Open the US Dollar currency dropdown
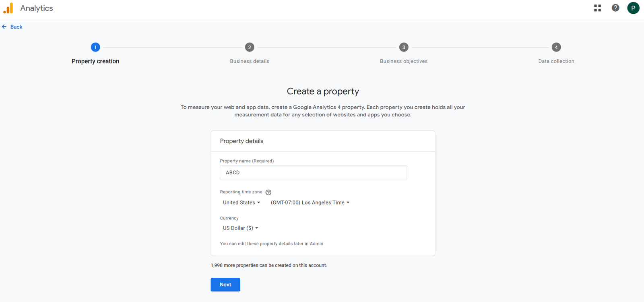Viewport: 644px width, 302px height. coord(240,228)
